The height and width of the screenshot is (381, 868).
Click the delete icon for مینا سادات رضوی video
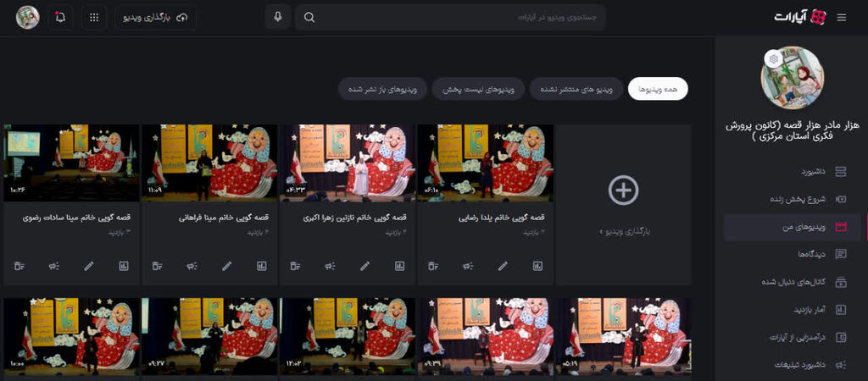19,266
